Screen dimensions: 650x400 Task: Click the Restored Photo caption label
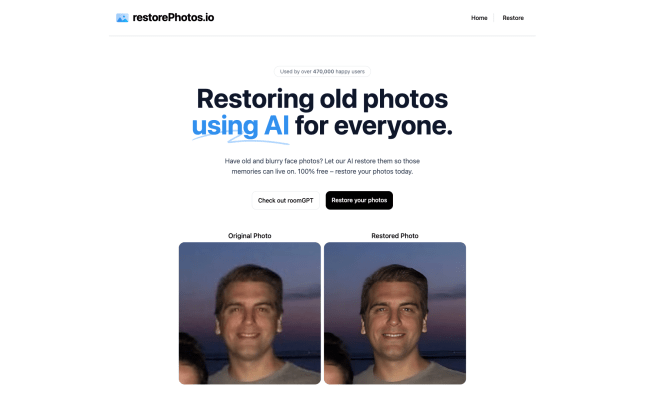(x=395, y=235)
